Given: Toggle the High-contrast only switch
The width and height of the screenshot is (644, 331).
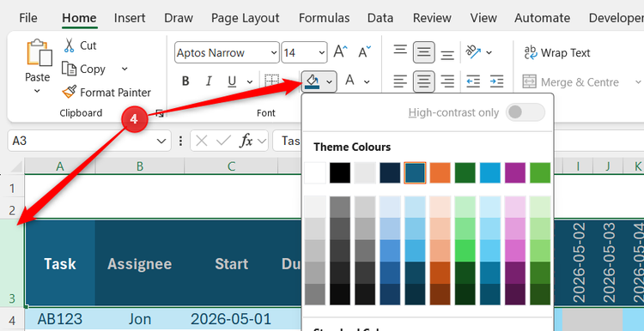Looking at the screenshot, I should click(x=526, y=112).
